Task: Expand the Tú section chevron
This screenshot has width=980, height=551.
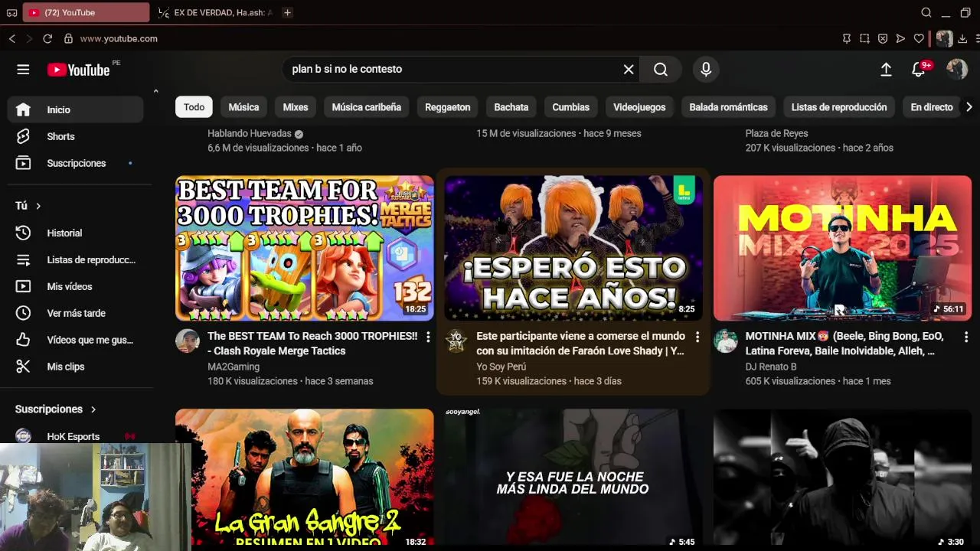Action: tap(38, 206)
